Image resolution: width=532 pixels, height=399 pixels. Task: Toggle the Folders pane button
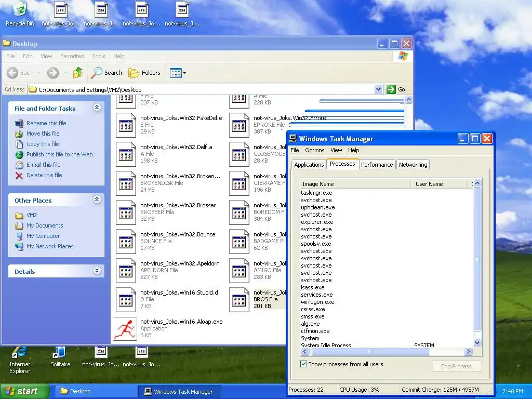point(144,73)
